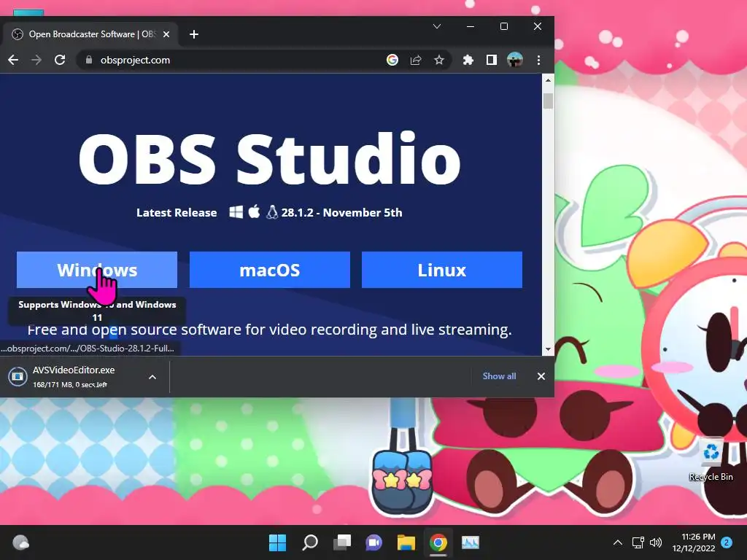The image size is (747, 560).
Task: Open the Windows Start menu
Action: click(x=278, y=542)
